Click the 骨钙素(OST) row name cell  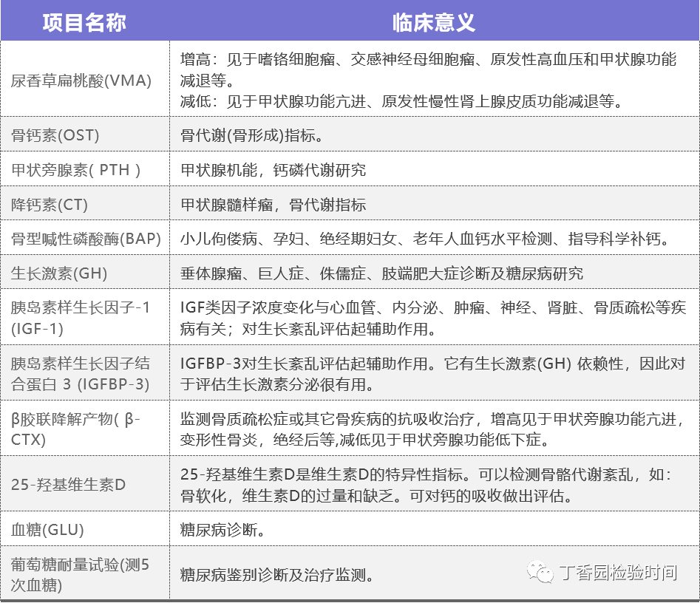tap(55, 135)
